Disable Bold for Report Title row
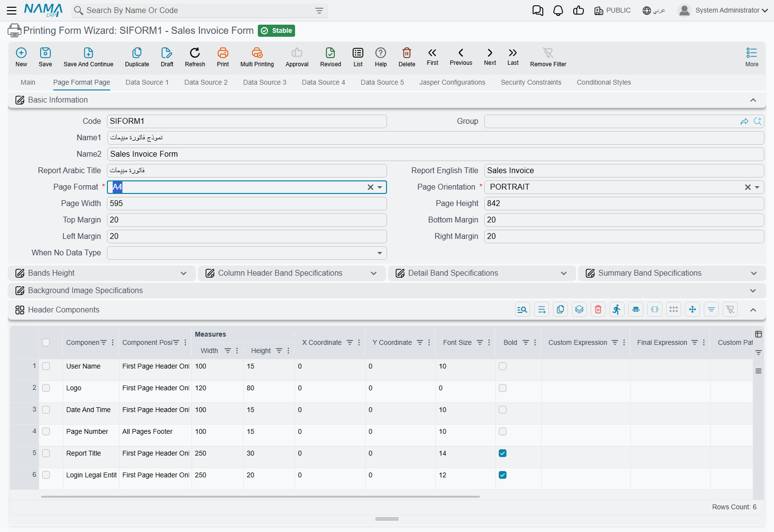The width and height of the screenshot is (774, 532). (503, 453)
